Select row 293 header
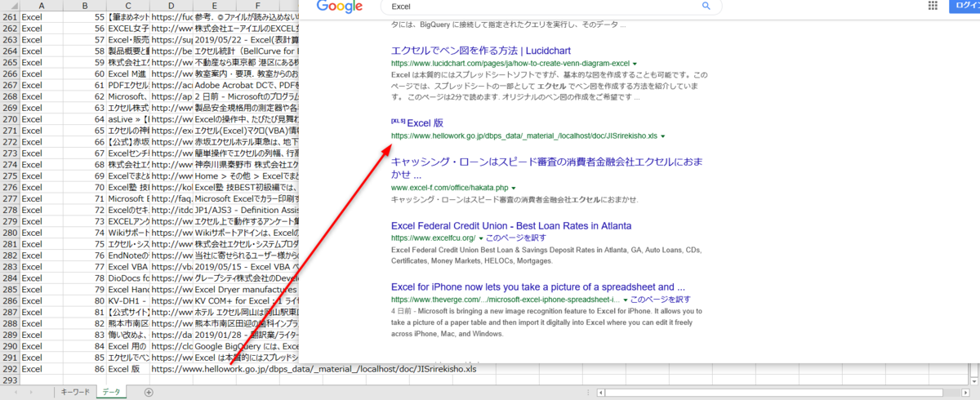Screen dimensions: 980x400 tap(10, 380)
